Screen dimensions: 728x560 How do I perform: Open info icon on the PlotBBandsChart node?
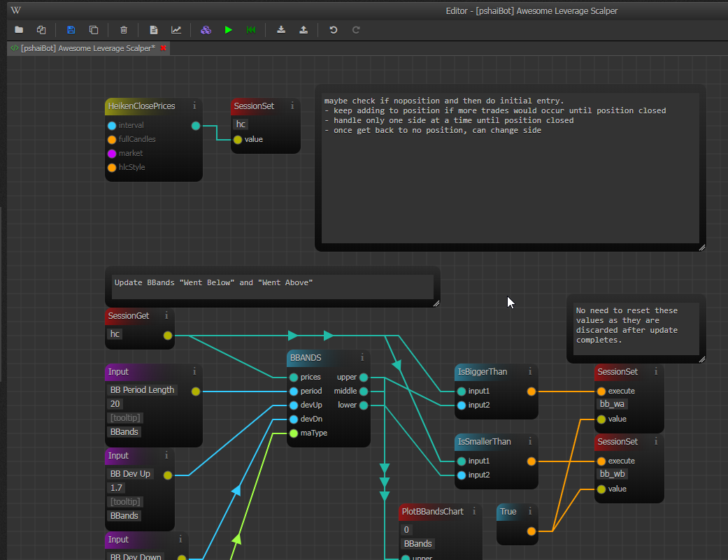(474, 511)
